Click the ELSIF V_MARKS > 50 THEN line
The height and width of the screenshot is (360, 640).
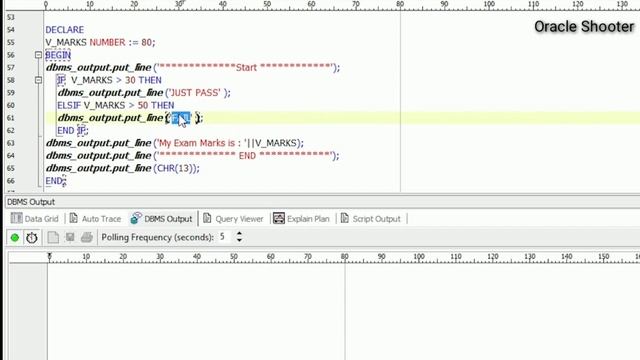coord(116,105)
